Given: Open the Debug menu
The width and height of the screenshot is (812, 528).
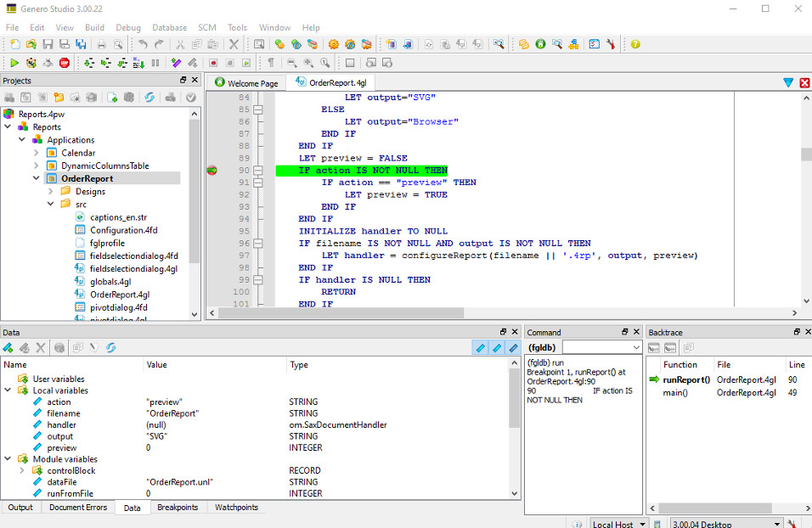Looking at the screenshot, I should pos(128,27).
